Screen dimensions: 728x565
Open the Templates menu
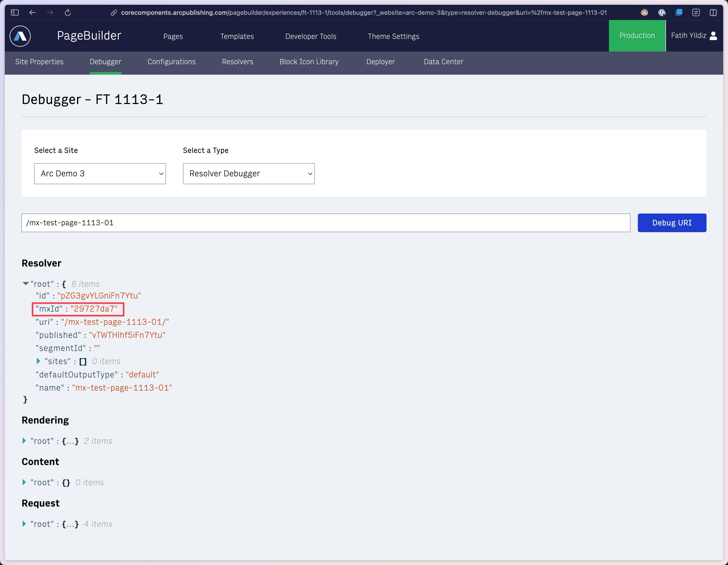click(237, 36)
